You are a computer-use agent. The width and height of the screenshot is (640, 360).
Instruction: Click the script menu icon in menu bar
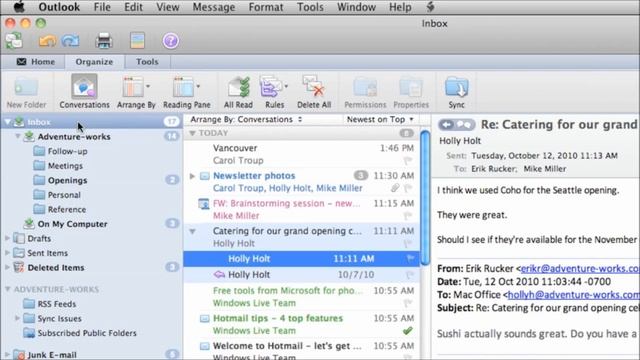point(430,7)
